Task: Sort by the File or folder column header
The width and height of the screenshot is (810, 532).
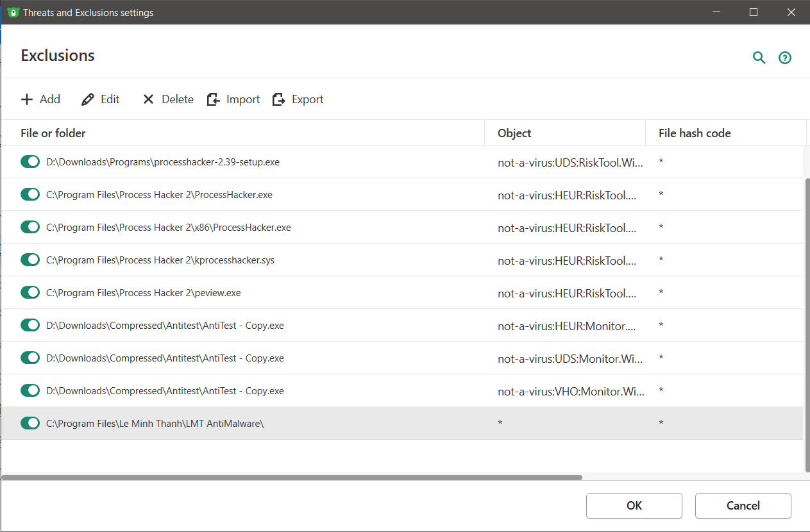Action: [53, 133]
